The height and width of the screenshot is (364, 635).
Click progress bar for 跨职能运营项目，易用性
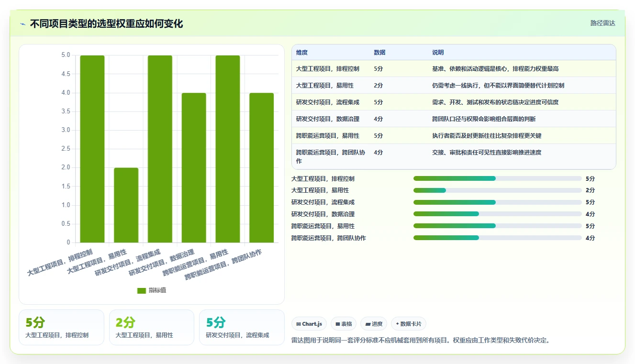click(498, 226)
